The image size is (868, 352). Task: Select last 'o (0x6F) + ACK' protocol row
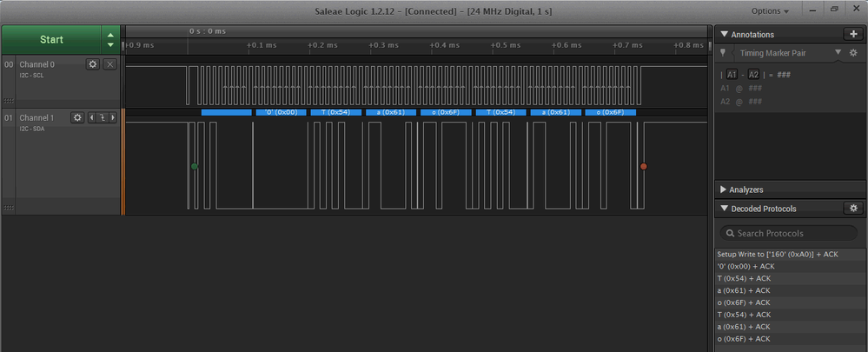(x=791, y=339)
